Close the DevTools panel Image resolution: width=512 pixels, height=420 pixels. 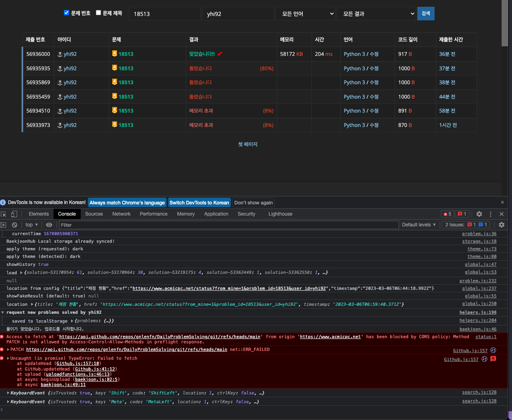pyautogui.click(x=502, y=214)
